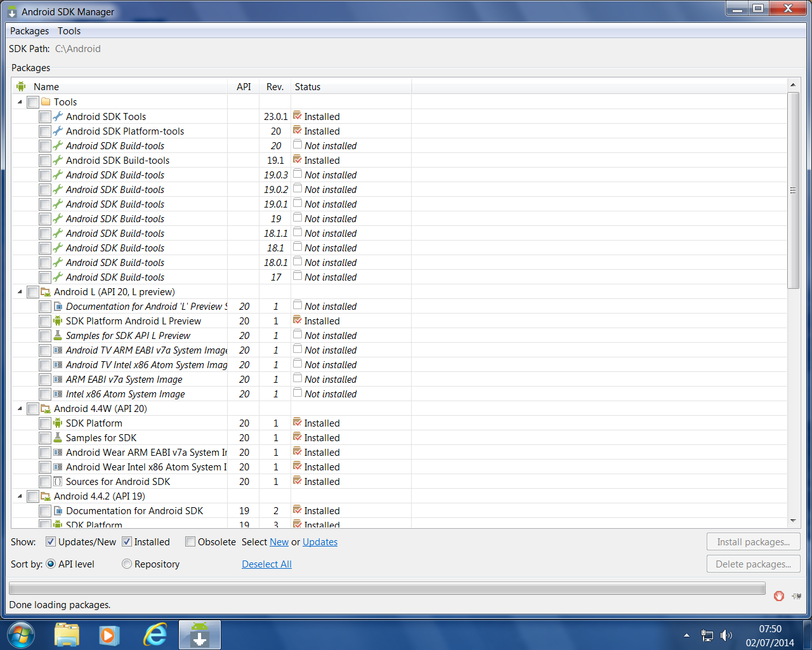Open the Tools menu
The height and width of the screenshot is (650, 812).
tap(69, 31)
